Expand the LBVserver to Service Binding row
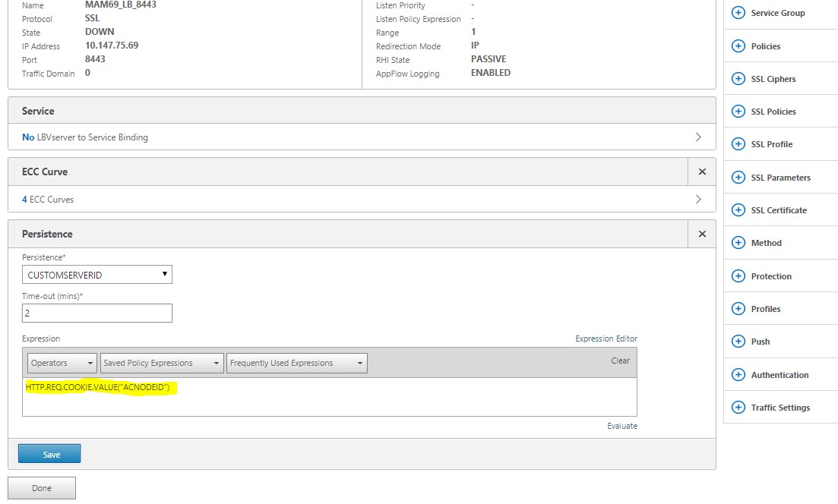 pyautogui.click(x=361, y=137)
